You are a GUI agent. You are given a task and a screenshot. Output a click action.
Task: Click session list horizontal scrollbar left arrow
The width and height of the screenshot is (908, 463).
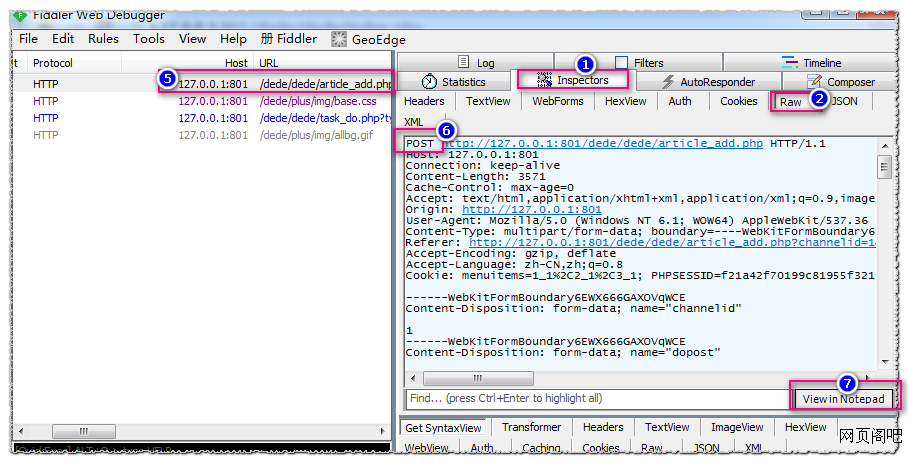click(21, 431)
